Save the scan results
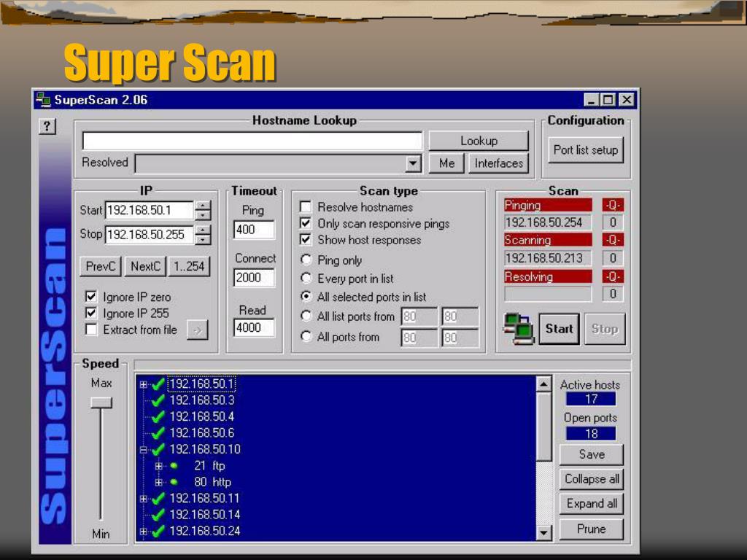Image resolution: width=747 pixels, height=560 pixels. pyautogui.click(x=591, y=454)
